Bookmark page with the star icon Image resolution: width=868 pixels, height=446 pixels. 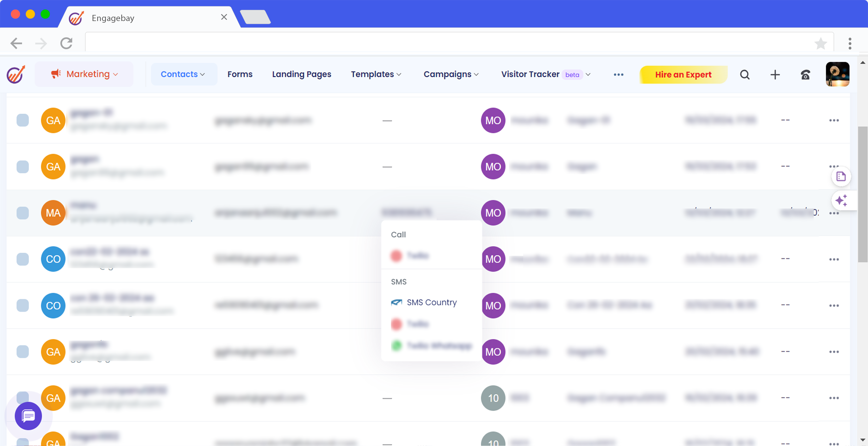click(821, 43)
